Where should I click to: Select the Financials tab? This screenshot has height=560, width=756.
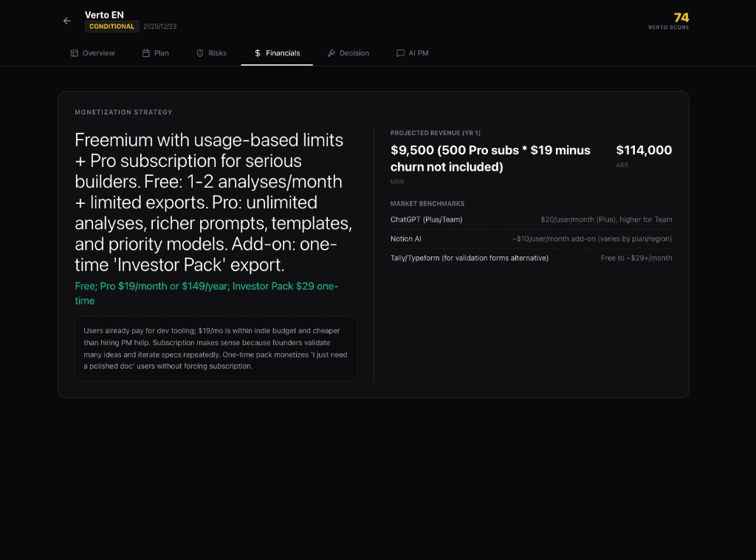[277, 53]
